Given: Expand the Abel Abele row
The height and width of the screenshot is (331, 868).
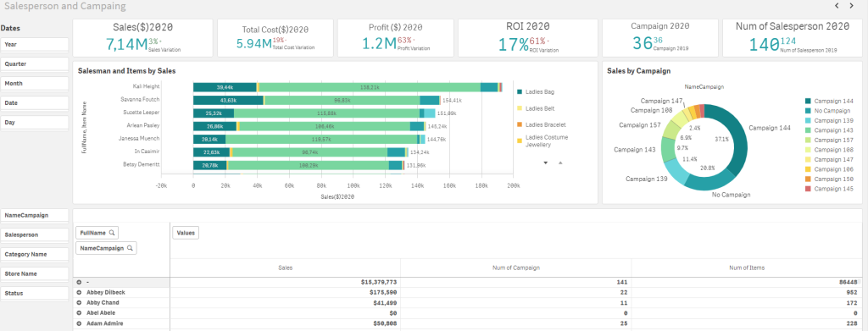Looking at the screenshot, I should click(x=79, y=313).
